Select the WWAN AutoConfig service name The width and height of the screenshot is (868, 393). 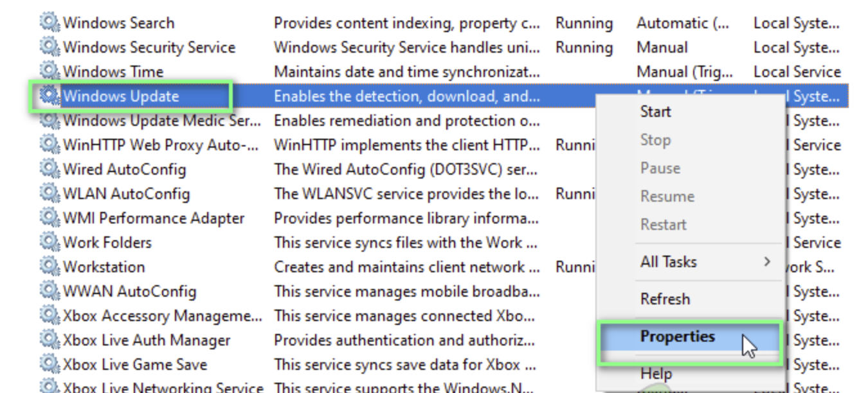click(129, 292)
